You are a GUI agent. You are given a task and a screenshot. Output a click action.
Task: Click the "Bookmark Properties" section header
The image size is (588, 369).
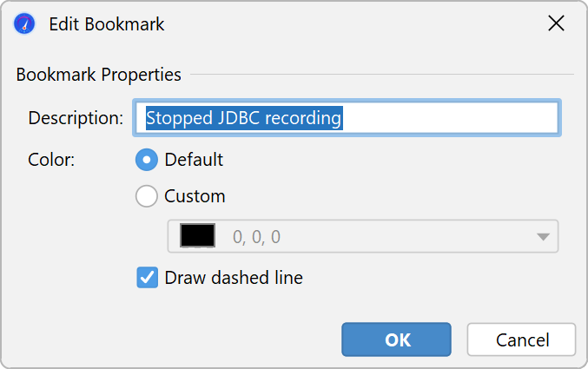pyautogui.click(x=98, y=75)
